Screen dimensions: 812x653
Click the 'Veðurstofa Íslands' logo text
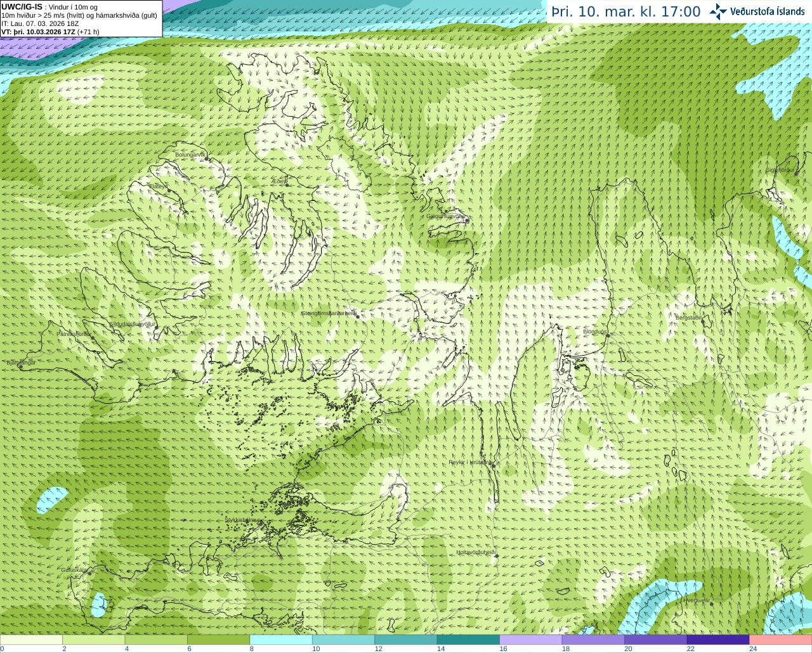[x=767, y=11]
